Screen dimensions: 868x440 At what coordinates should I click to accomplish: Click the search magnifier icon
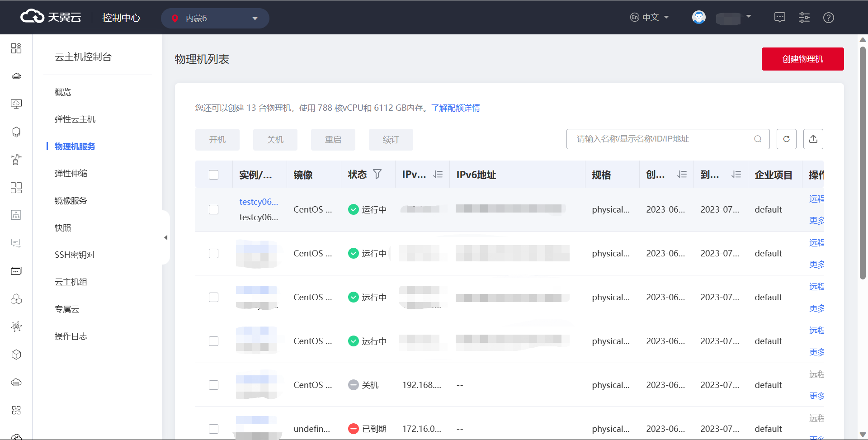[758, 139]
